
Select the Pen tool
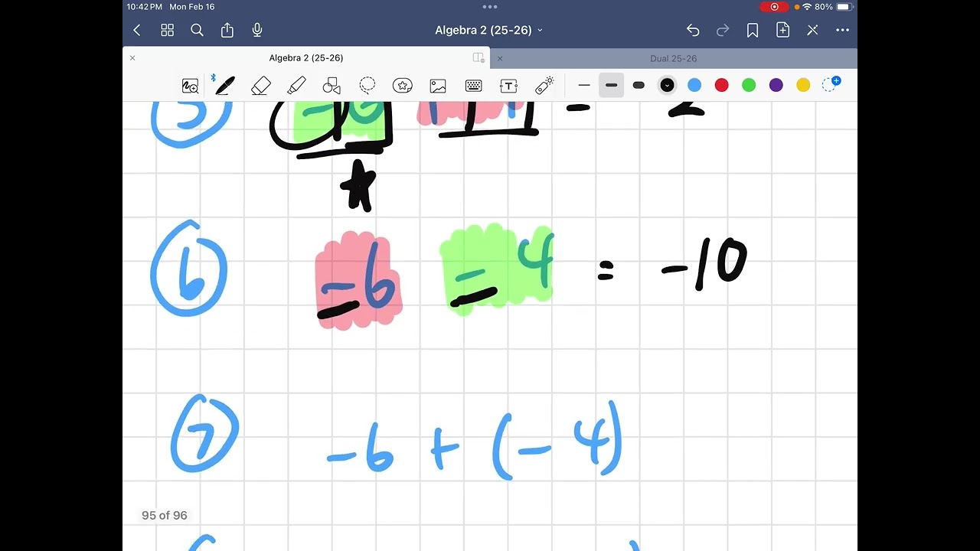224,86
